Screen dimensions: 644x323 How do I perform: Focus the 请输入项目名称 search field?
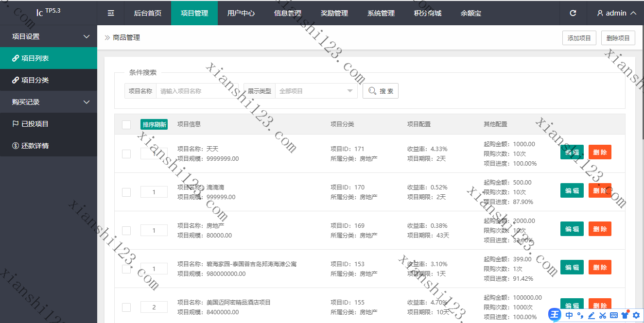pyautogui.click(x=197, y=91)
